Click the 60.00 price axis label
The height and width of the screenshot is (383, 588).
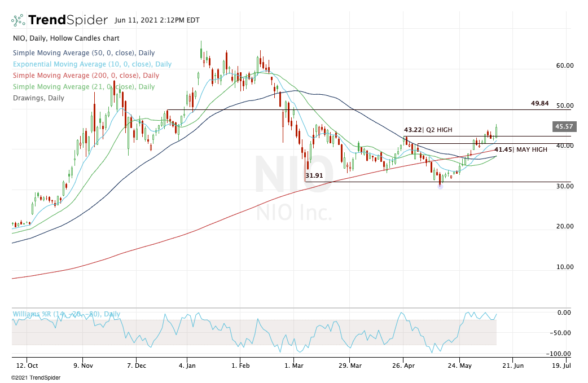(565, 65)
